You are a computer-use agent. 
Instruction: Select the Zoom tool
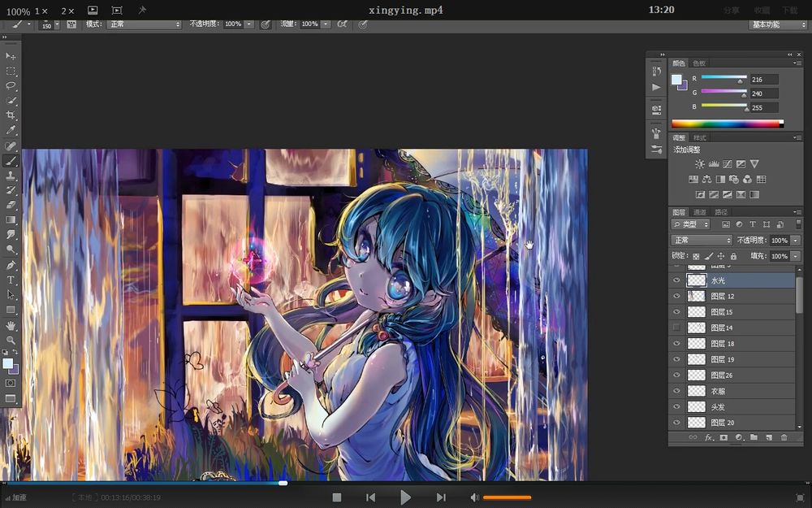[11, 340]
